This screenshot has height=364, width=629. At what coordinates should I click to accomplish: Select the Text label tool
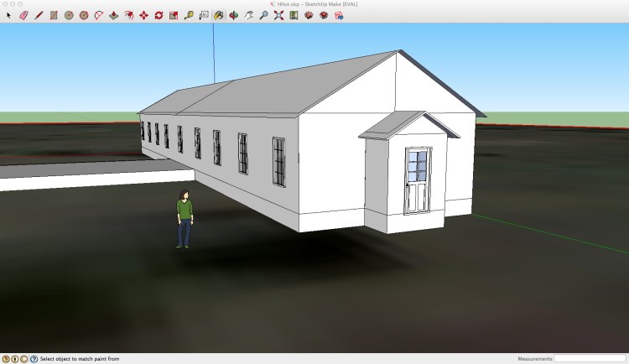204,16
